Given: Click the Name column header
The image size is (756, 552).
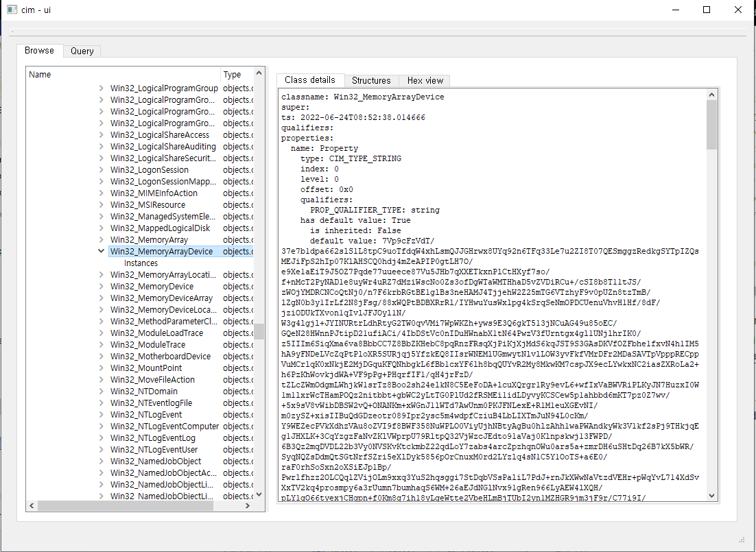Looking at the screenshot, I should 123,74.
